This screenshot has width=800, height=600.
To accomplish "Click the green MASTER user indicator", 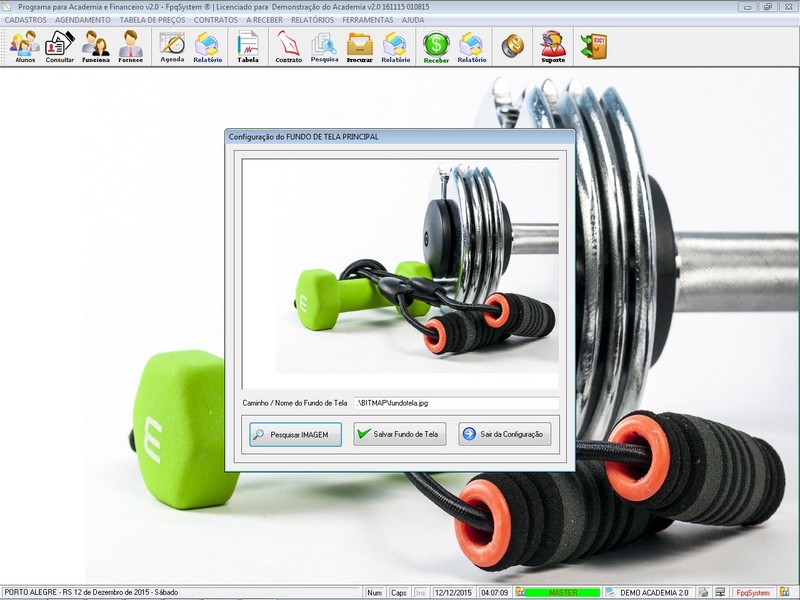I will tap(562, 592).
